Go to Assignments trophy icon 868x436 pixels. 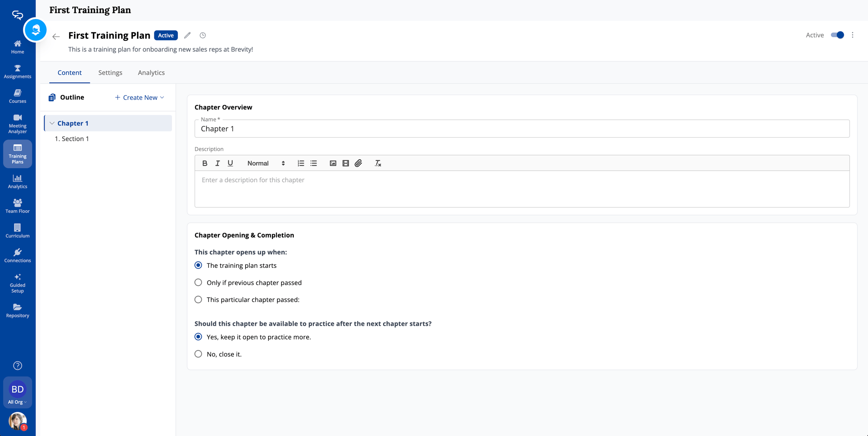(17, 68)
